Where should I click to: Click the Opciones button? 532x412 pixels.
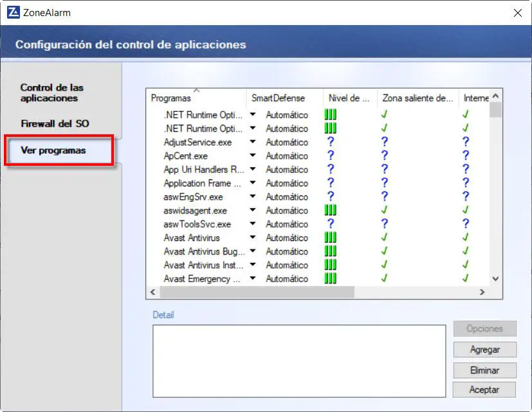(485, 328)
